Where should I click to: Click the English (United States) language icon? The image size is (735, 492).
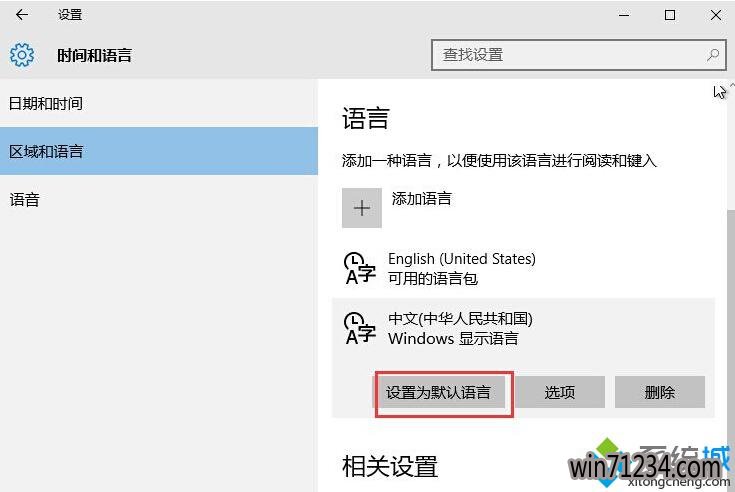[360, 267]
